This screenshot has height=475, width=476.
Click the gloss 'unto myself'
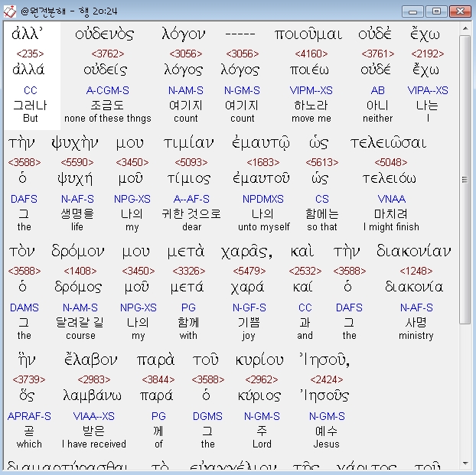coord(264,226)
